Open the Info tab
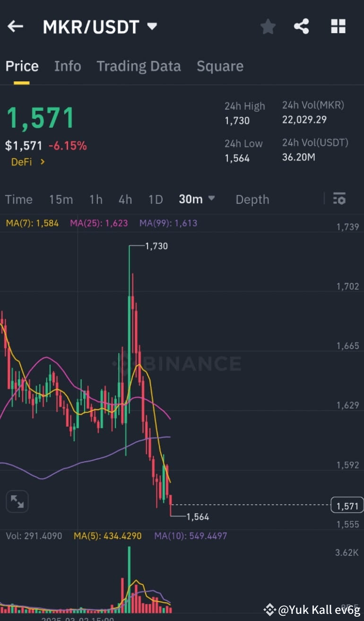Image resolution: width=364 pixels, height=621 pixels. pos(68,66)
